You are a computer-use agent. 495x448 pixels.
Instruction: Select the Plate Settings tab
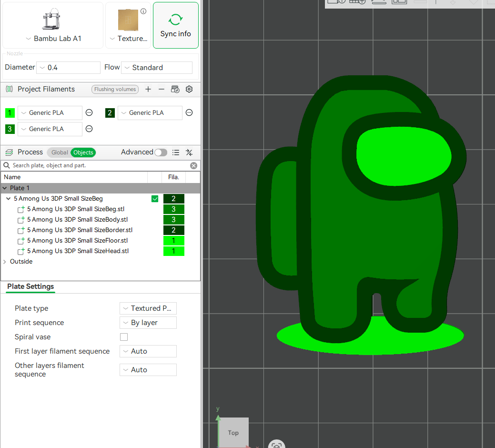pyautogui.click(x=30, y=286)
